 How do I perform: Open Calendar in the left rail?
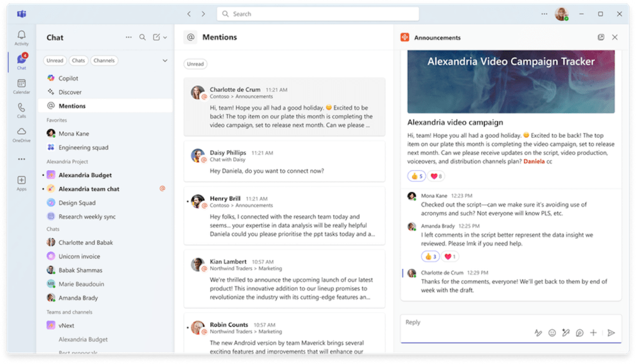point(22,86)
